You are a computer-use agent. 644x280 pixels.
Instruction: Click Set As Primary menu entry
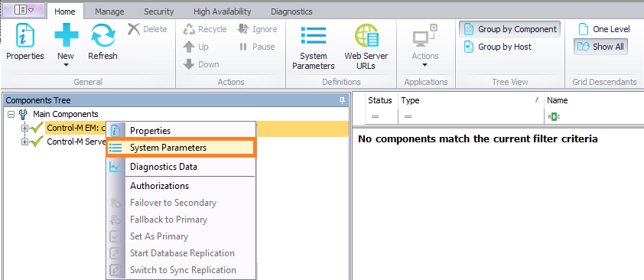(181, 236)
